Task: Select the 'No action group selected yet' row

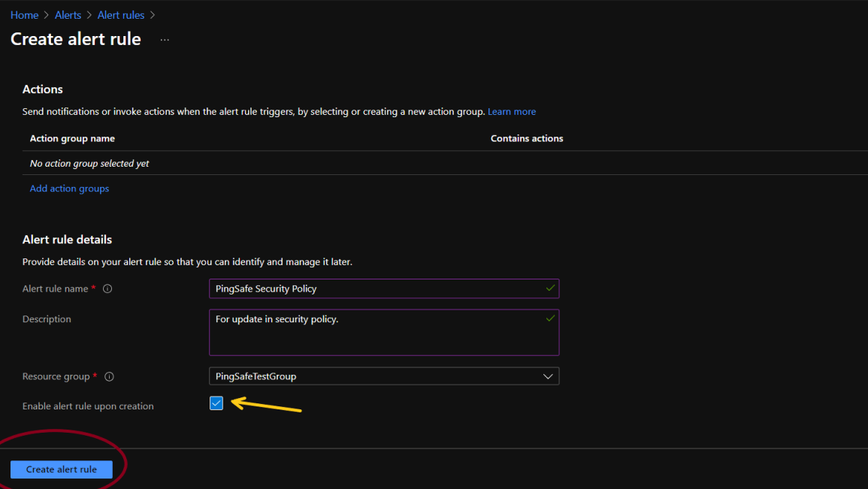Action: pos(89,164)
